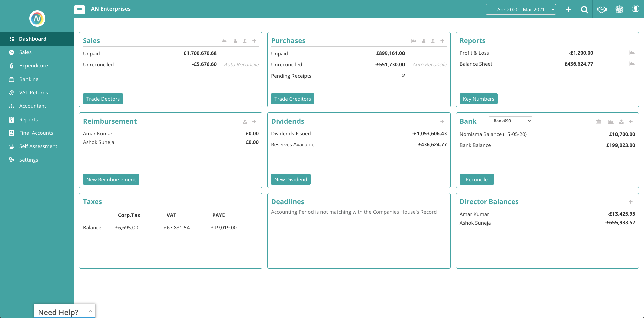Screen dimensions: 644x318
Task: Open Sales chart icon in Sales card
Action: (224, 41)
